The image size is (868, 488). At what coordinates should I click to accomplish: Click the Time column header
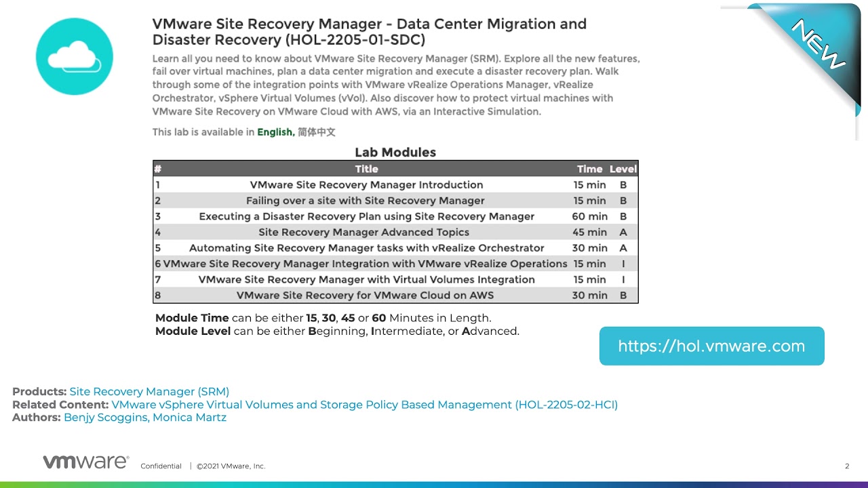tap(589, 169)
